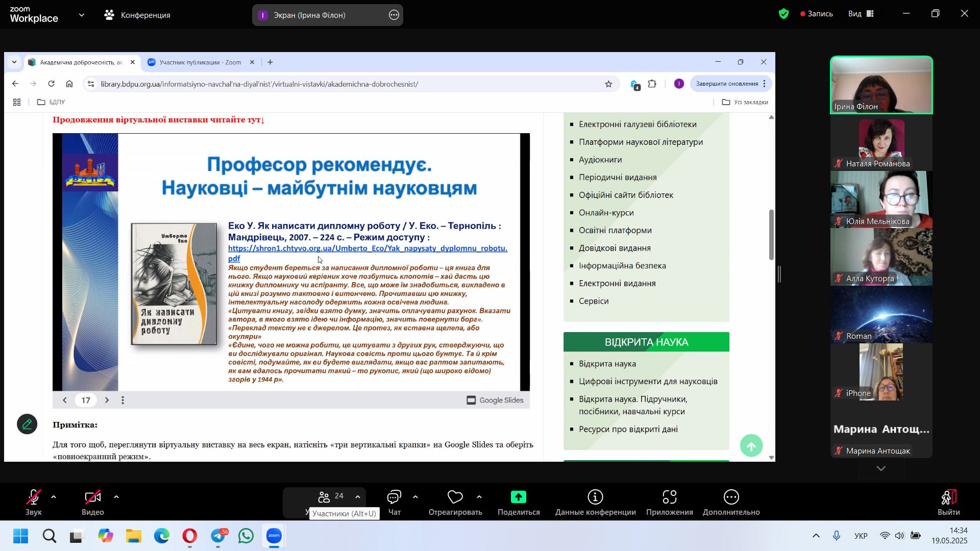980x551 pixels.
Task: Open the Chat panel icon
Action: tap(394, 497)
